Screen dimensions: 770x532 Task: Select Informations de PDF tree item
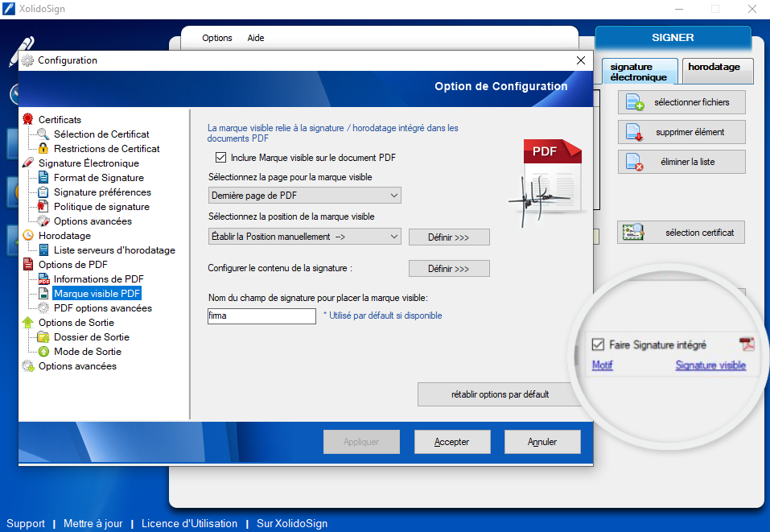99,279
